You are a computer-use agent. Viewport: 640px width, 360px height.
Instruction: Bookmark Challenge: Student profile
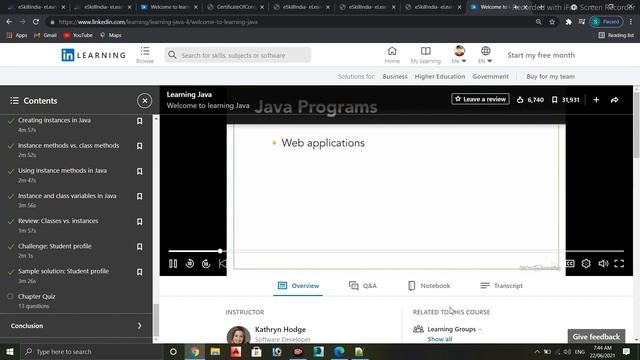[140, 247]
